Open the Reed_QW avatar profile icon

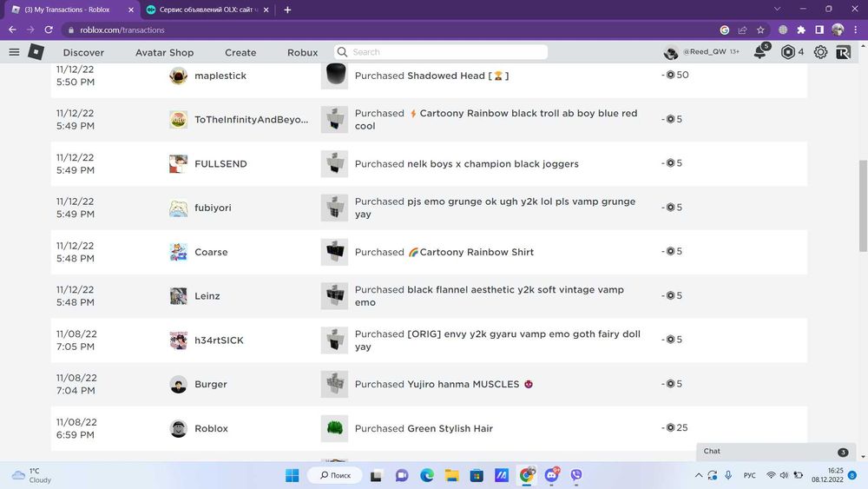[671, 52]
